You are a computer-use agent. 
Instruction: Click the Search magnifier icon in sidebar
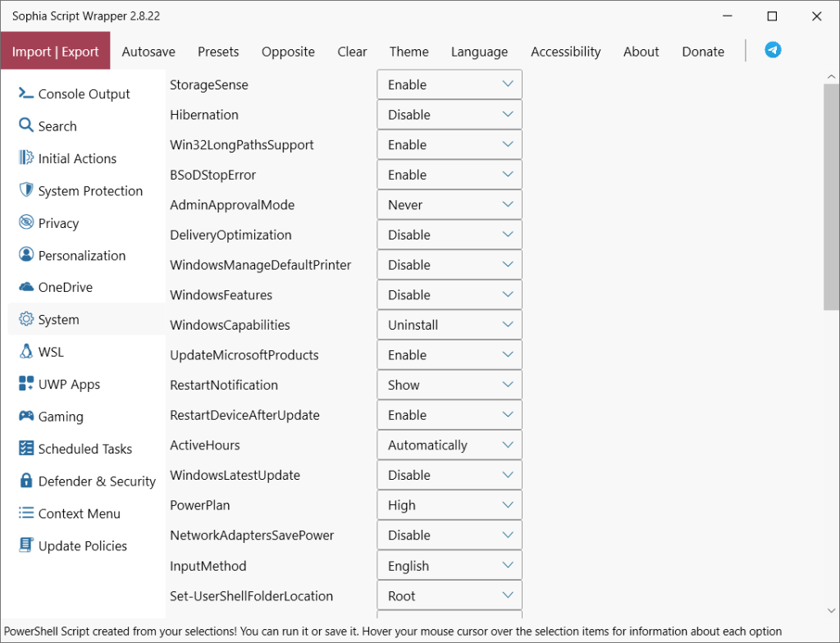coord(25,125)
